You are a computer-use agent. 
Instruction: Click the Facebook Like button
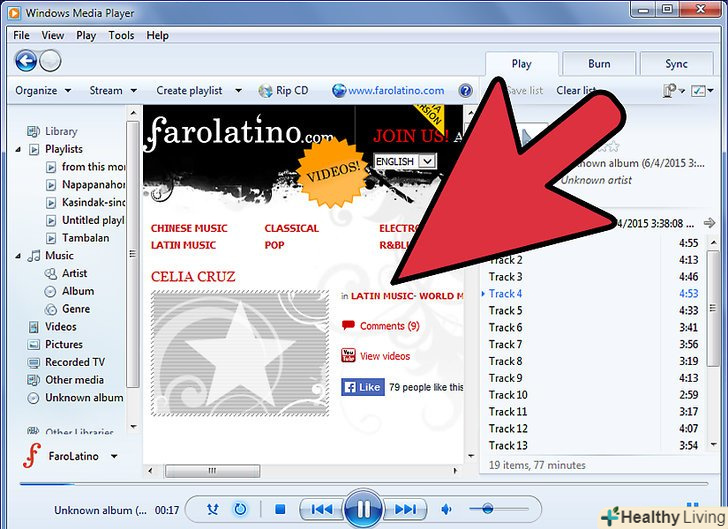[x=363, y=387]
